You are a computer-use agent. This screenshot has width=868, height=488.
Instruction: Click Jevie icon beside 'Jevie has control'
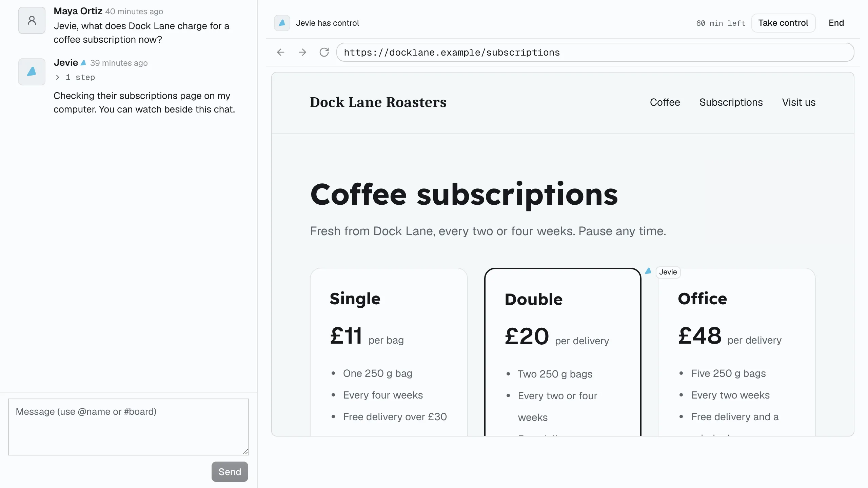[282, 23]
